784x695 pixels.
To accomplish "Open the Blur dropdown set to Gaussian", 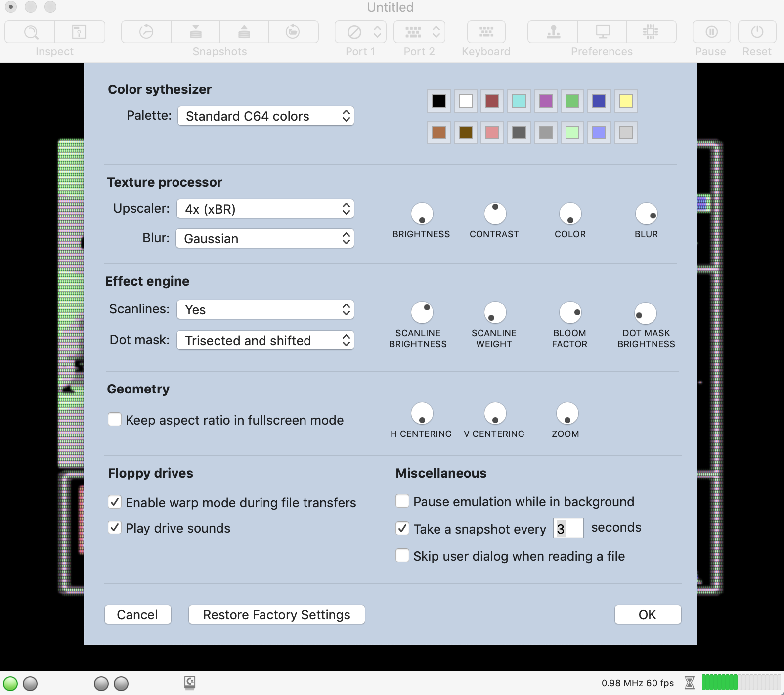I will click(265, 239).
